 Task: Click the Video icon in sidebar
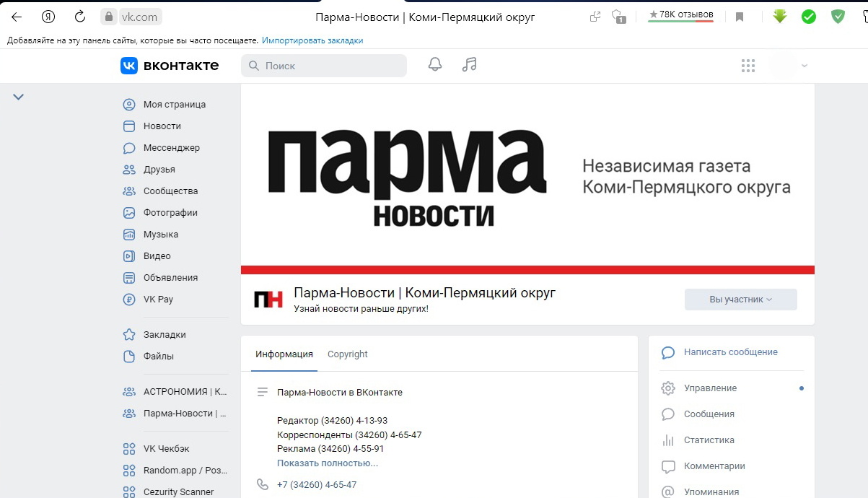[x=129, y=256]
